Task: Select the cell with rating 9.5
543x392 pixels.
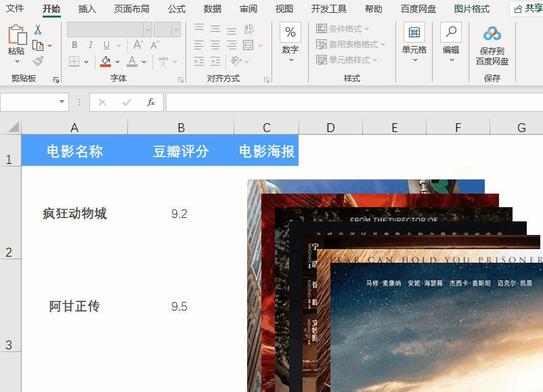Action: click(181, 306)
